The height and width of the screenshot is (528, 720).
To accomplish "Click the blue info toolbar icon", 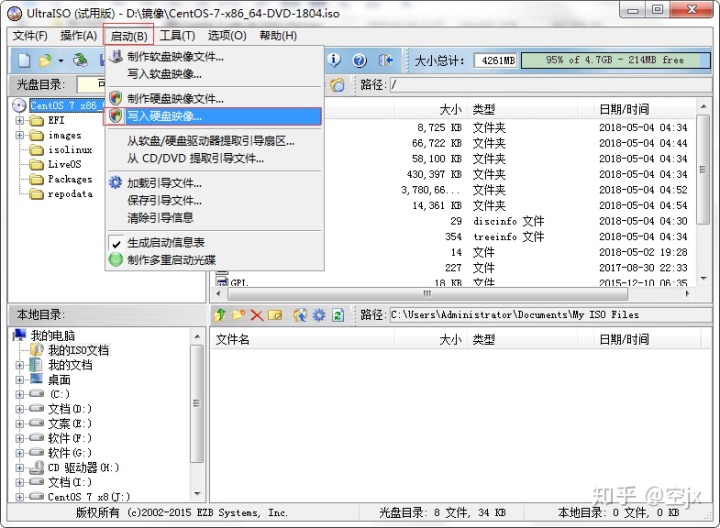I will [x=334, y=60].
